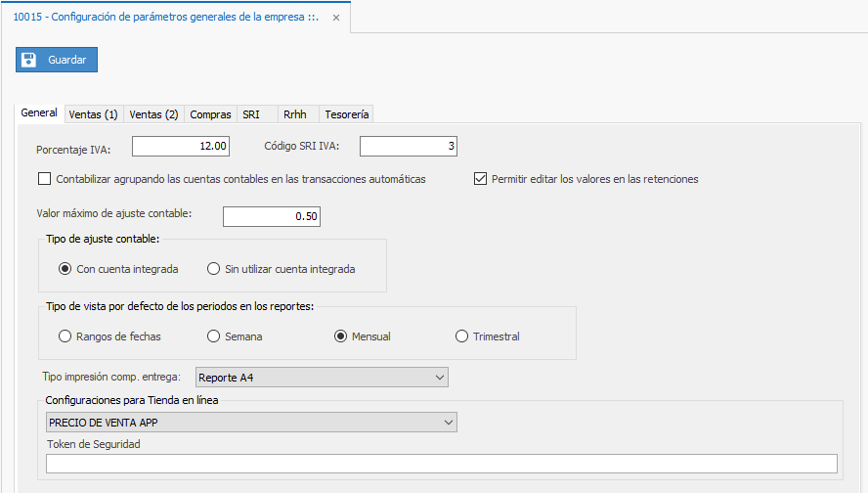
Task: Click the Guardar save button
Action: (57, 60)
